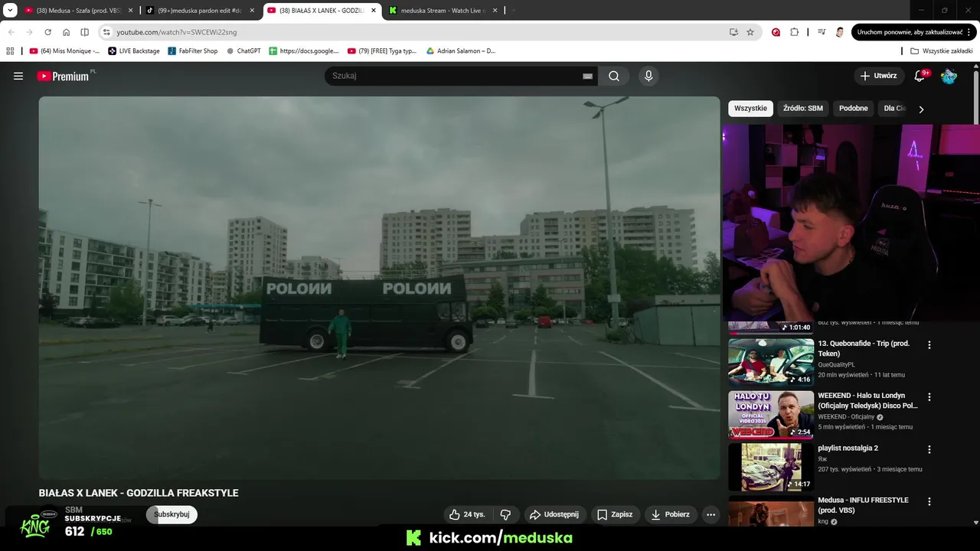
Task: Open FabFilter Shop bookmark
Action: (193, 51)
